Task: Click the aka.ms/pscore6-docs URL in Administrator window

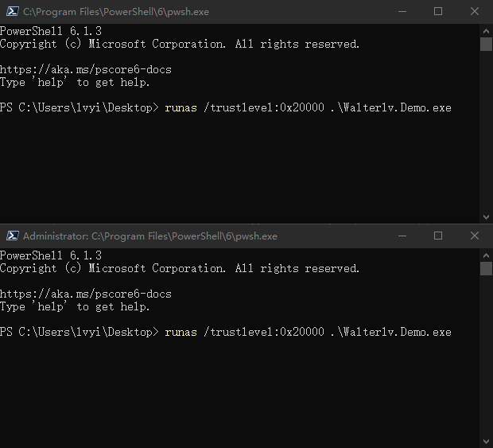Action: 86,294
